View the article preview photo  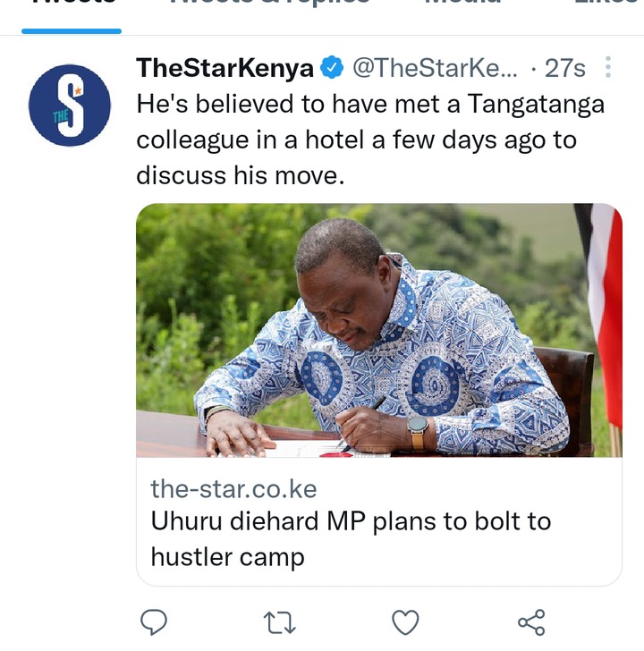tap(379, 330)
